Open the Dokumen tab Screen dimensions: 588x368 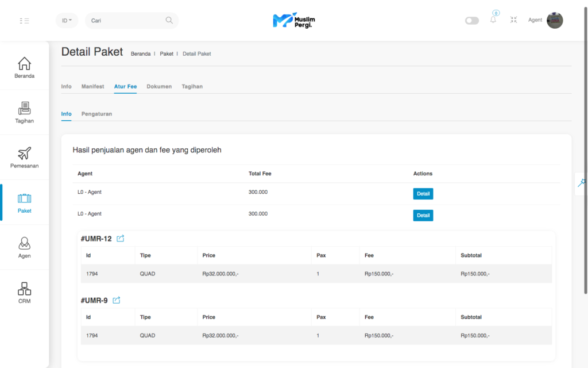(159, 86)
